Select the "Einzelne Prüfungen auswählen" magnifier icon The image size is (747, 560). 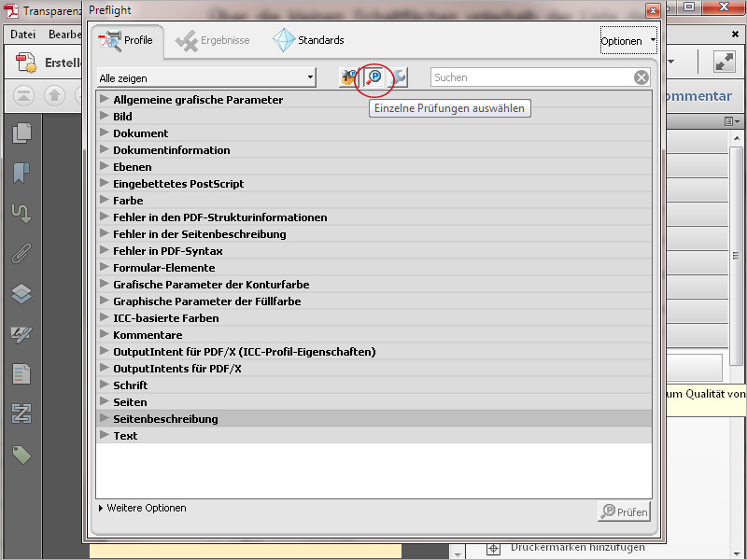tap(372, 77)
